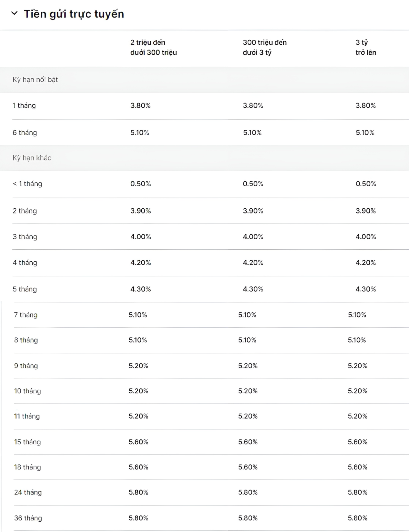
Task: Select the 24 tháng term row label
Action: coord(28,492)
